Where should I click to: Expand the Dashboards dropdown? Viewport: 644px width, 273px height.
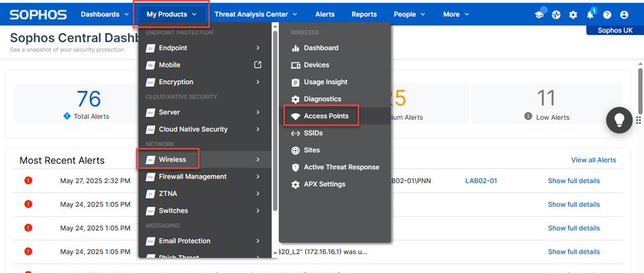[x=104, y=14]
